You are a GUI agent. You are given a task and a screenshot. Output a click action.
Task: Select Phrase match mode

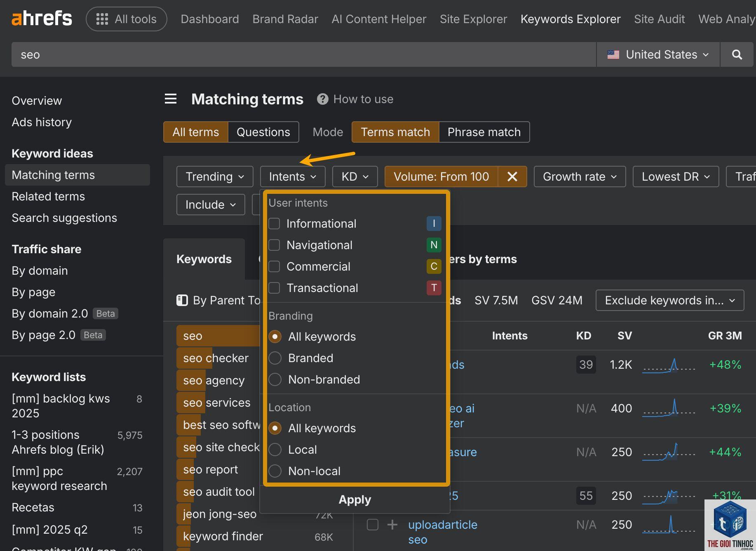click(484, 132)
